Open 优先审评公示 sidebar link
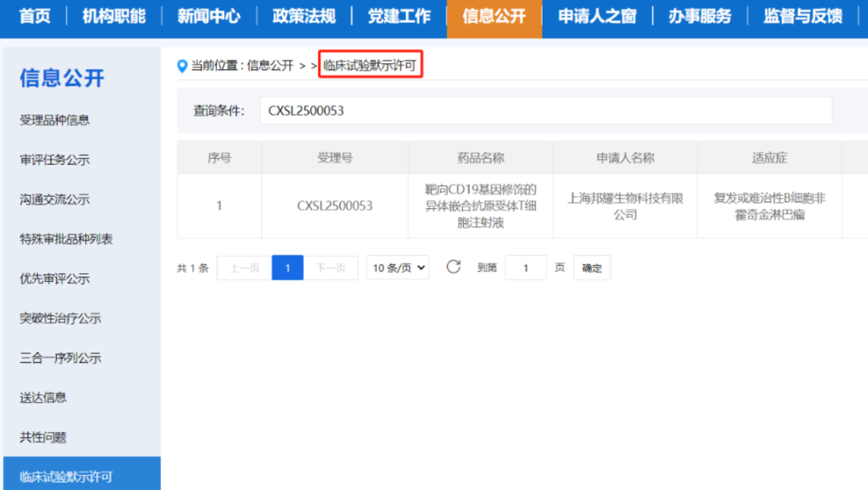Viewport: 868px width, 490px height. tap(55, 279)
